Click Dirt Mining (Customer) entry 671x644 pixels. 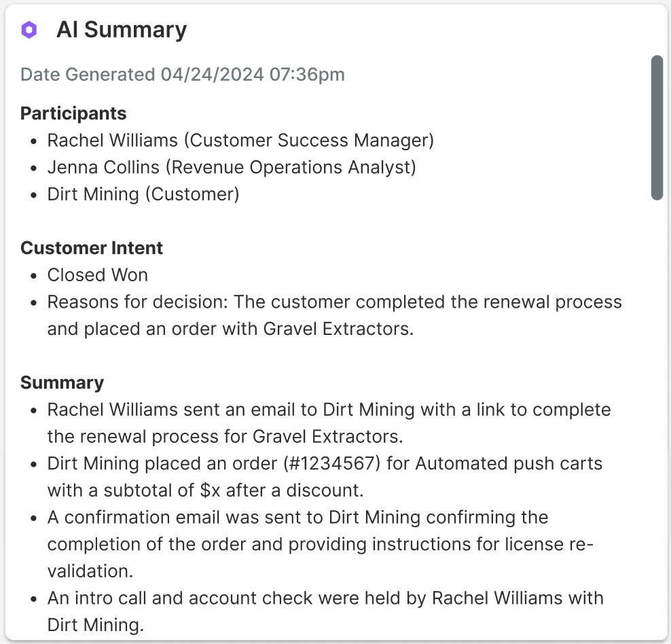143,194
